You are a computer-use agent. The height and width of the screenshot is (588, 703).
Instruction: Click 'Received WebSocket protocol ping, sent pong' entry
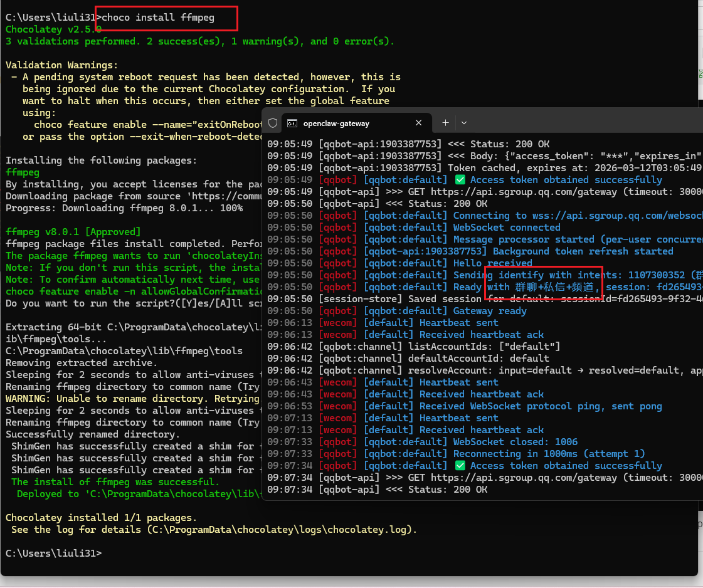(x=541, y=406)
